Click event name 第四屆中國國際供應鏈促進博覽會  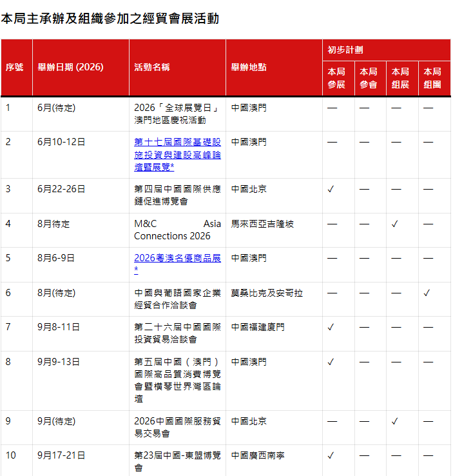point(177,195)
